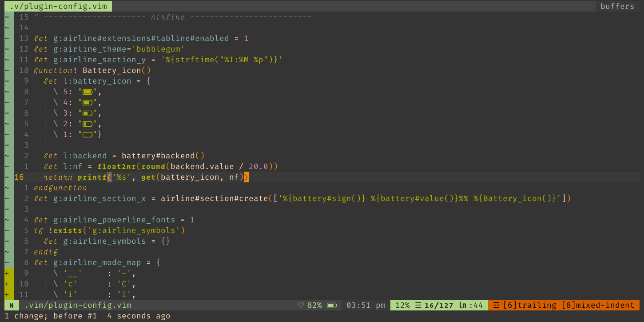Click the g:airline_section_x variable
The width and height of the screenshot is (644, 322).
(99, 198)
